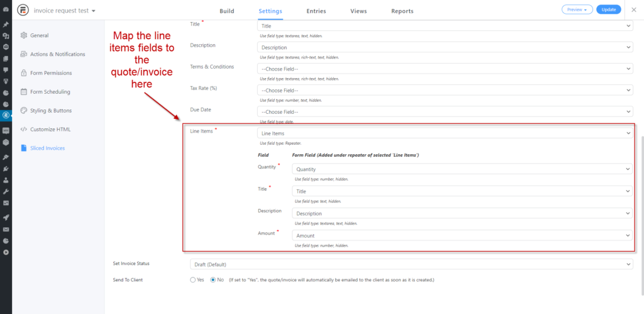Open the Quantity form field dropdown
This screenshot has width=644, height=314.
(x=462, y=169)
